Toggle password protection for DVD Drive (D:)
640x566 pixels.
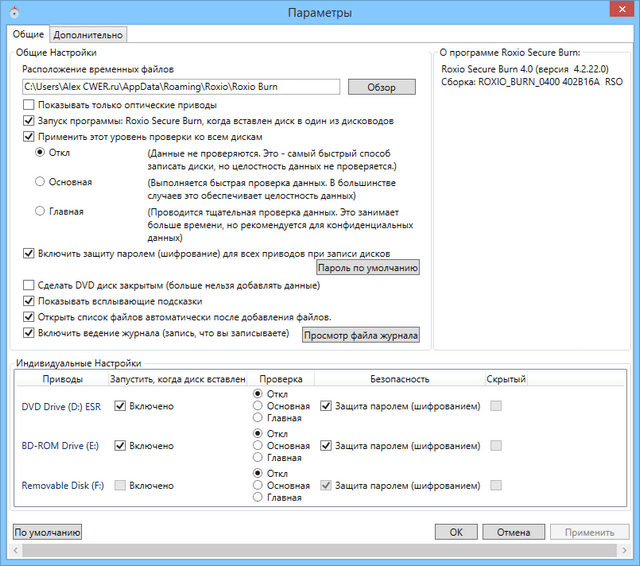pyautogui.click(x=326, y=406)
